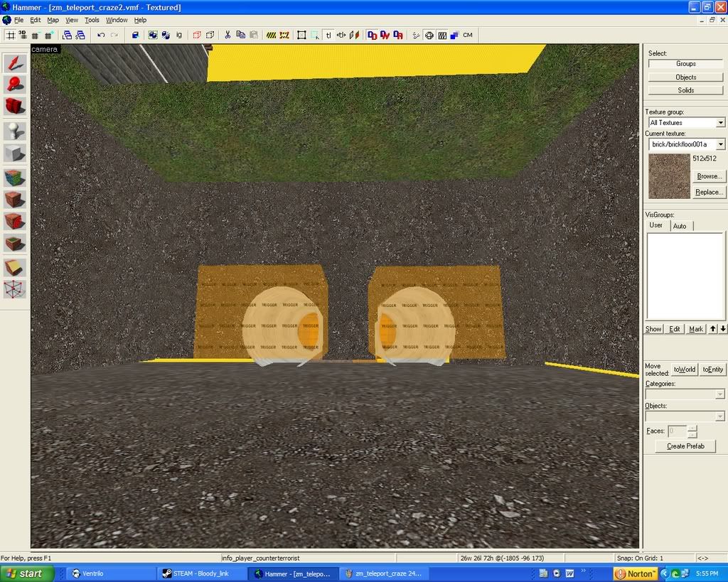Open the Tools menu

[x=92, y=20]
